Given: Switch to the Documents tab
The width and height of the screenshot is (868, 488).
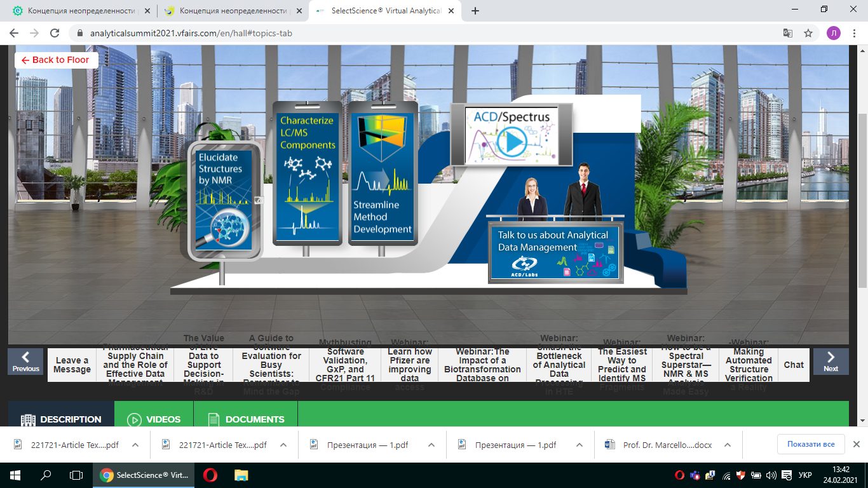Looking at the screenshot, I should tap(245, 419).
